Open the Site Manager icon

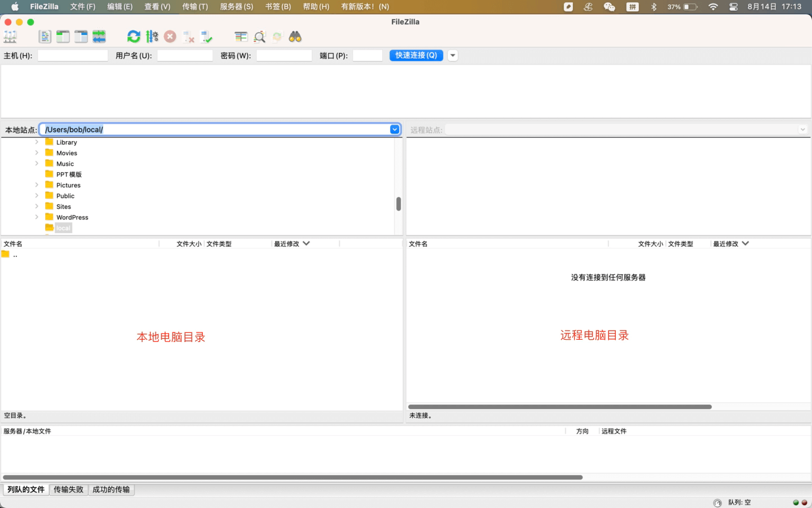[10, 37]
